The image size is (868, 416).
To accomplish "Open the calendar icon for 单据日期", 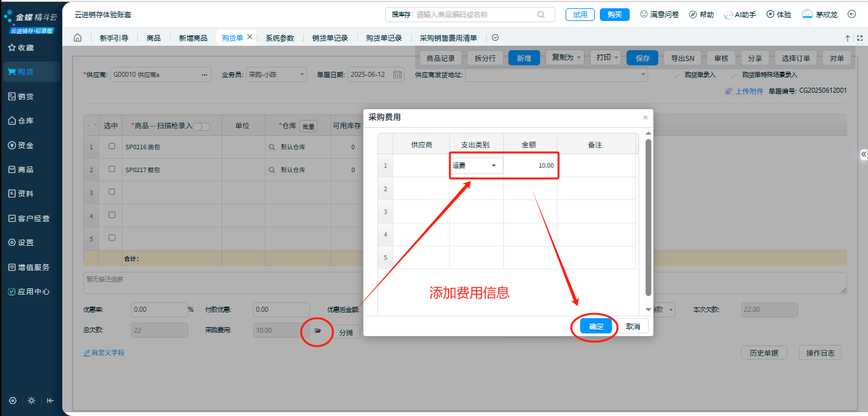I will (x=398, y=75).
